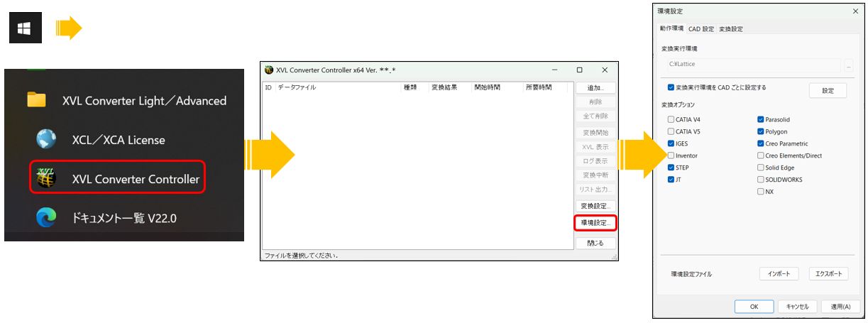This screenshot has height=323, width=868.
Task: Confirm the dialog with OK
Action: [754, 307]
